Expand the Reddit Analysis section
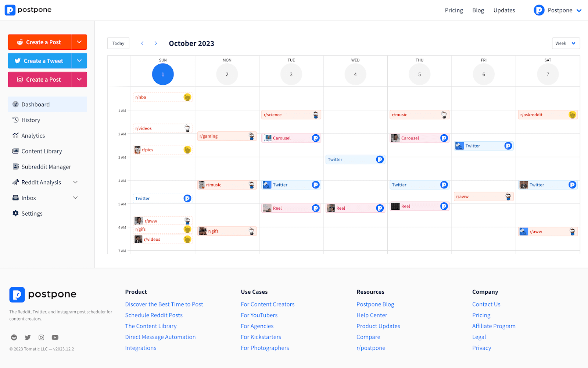Screen dimensions: 588x368 click(x=75, y=182)
